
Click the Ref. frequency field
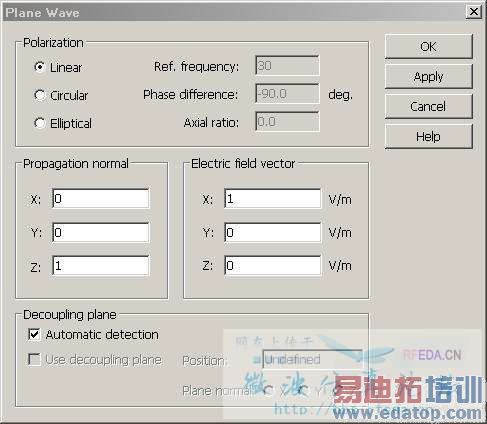(x=287, y=66)
